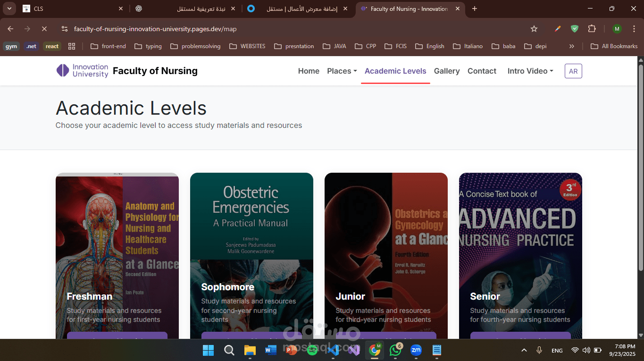This screenshot has height=361, width=644.
Task: Open a new browser tab
Action: pos(475,8)
